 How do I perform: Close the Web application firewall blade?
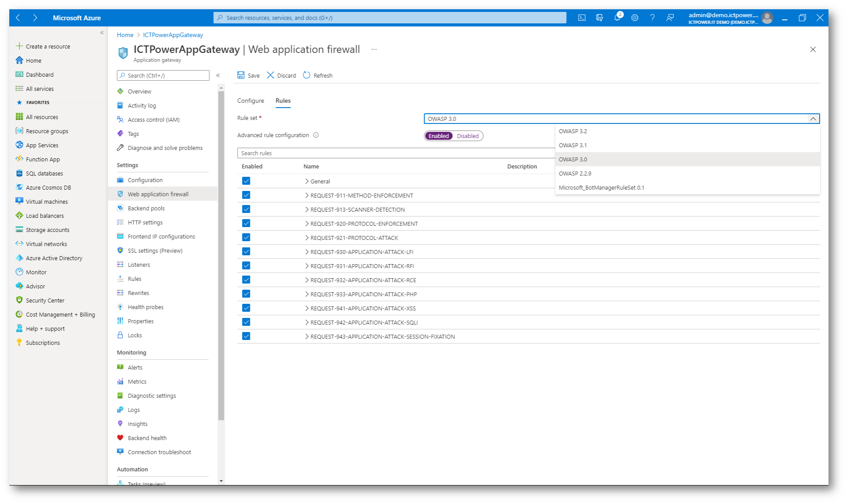[813, 49]
